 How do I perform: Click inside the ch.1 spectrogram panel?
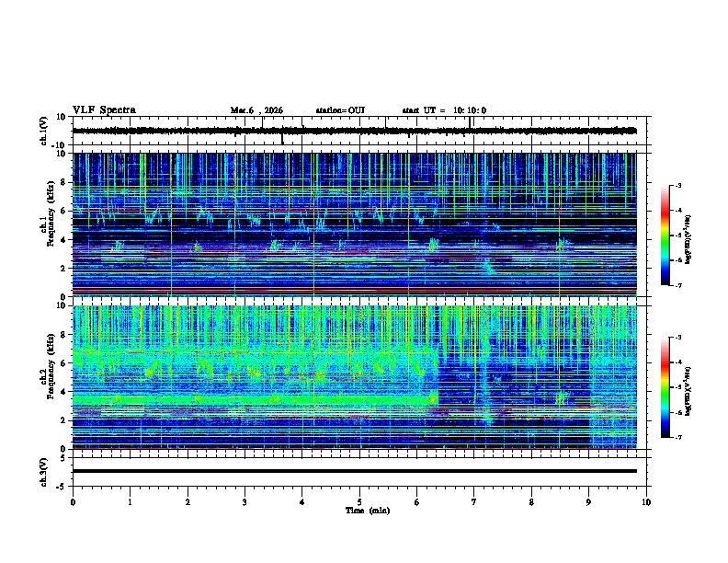pyautogui.click(x=354, y=224)
